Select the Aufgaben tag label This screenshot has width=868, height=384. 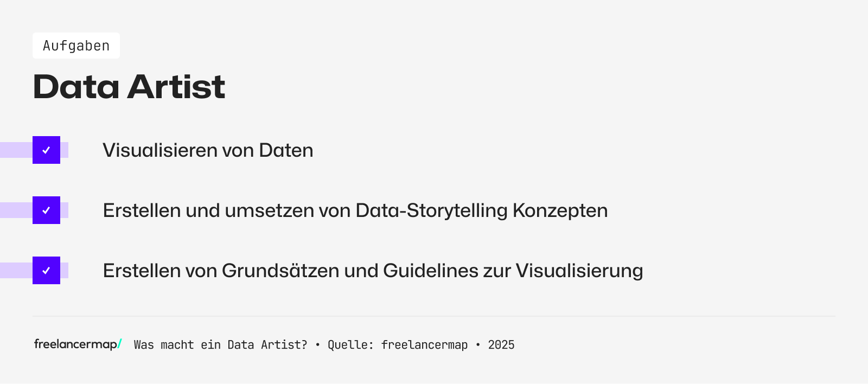[76, 46]
